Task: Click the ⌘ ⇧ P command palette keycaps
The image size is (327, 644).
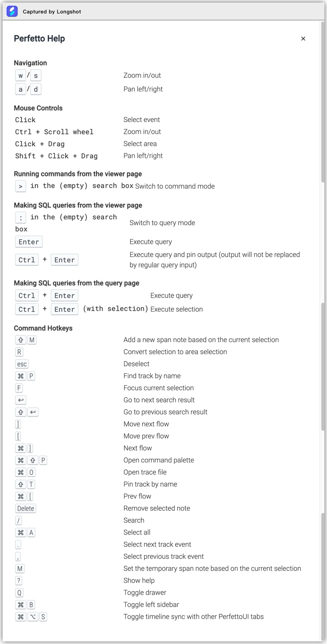Action: (31, 460)
